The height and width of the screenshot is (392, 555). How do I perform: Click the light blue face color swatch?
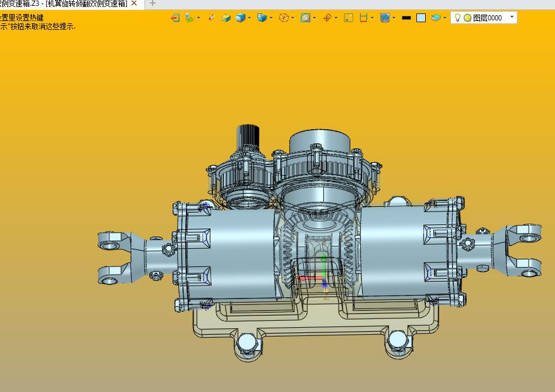point(421,18)
